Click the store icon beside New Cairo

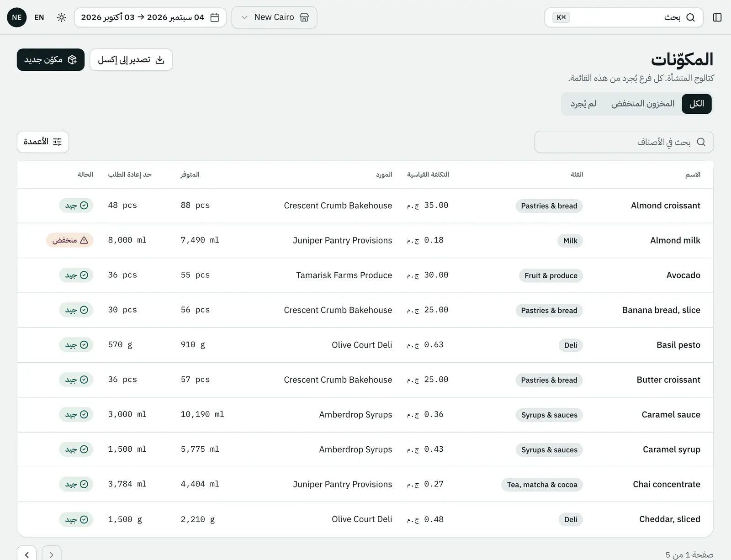[x=304, y=17]
